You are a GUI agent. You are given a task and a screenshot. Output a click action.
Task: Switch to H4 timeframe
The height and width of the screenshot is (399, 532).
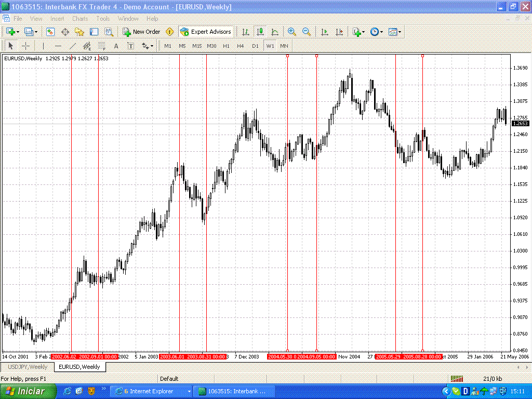pos(241,46)
